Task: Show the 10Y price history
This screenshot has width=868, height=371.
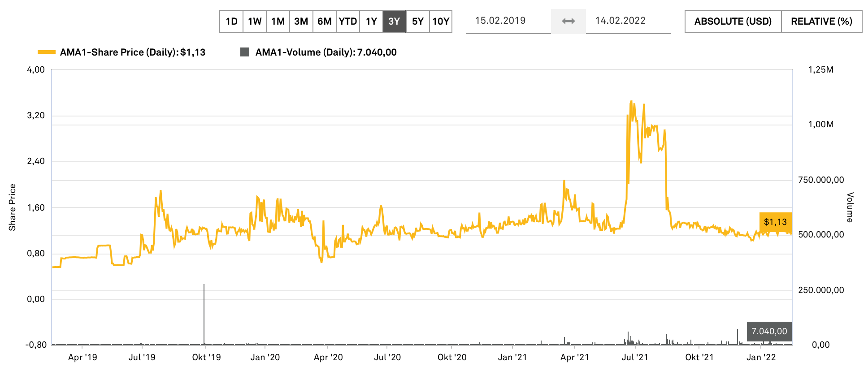Action: (441, 22)
